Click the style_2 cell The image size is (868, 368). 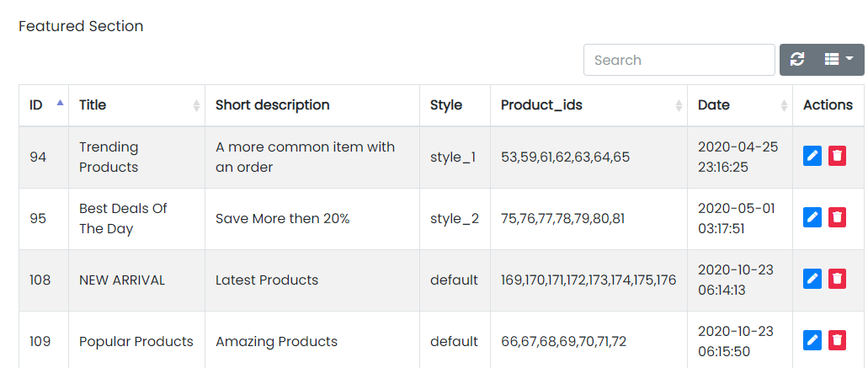click(454, 219)
